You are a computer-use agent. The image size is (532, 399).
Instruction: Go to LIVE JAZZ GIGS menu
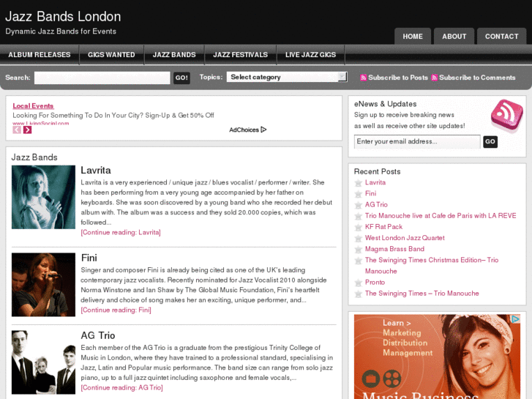pyautogui.click(x=310, y=55)
